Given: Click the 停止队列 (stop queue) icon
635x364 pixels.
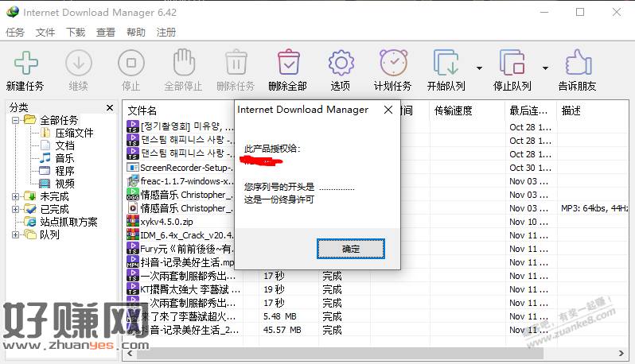Looking at the screenshot, I should (511, 63).
